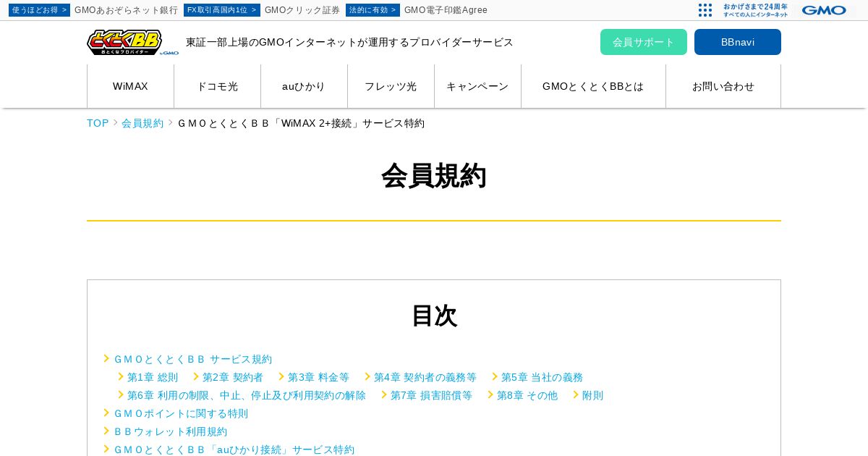The height and width of the screenshot is (456, 868).
Task: Click the GMO logo in top bar
Action: [824, 10]
